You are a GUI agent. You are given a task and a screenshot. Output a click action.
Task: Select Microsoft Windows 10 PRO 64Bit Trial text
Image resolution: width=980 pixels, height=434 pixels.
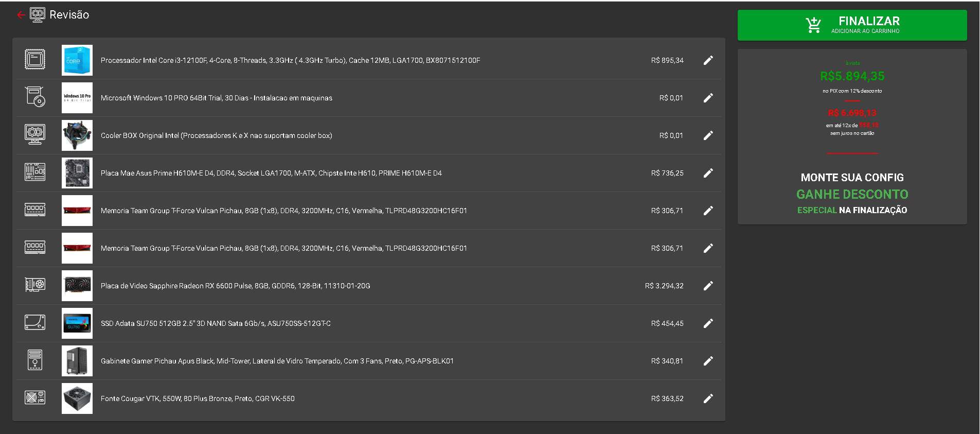tap(217, 98)
